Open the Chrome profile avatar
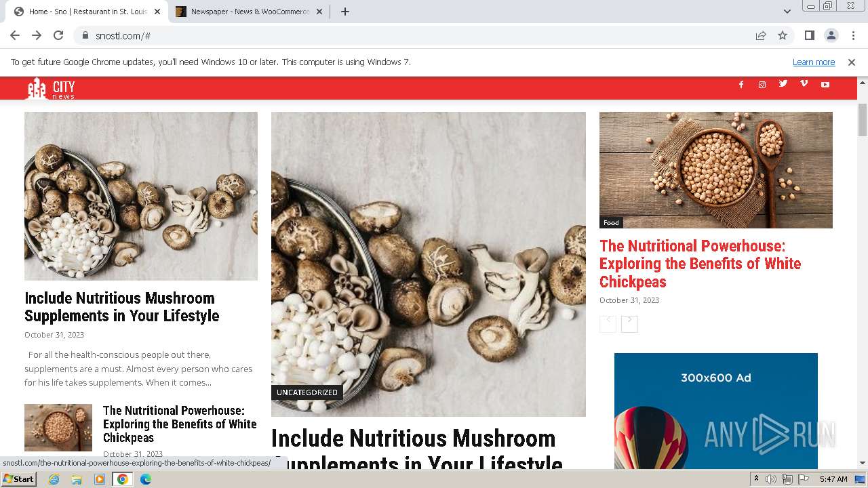 pyautogui.click(x=831, y=35)
